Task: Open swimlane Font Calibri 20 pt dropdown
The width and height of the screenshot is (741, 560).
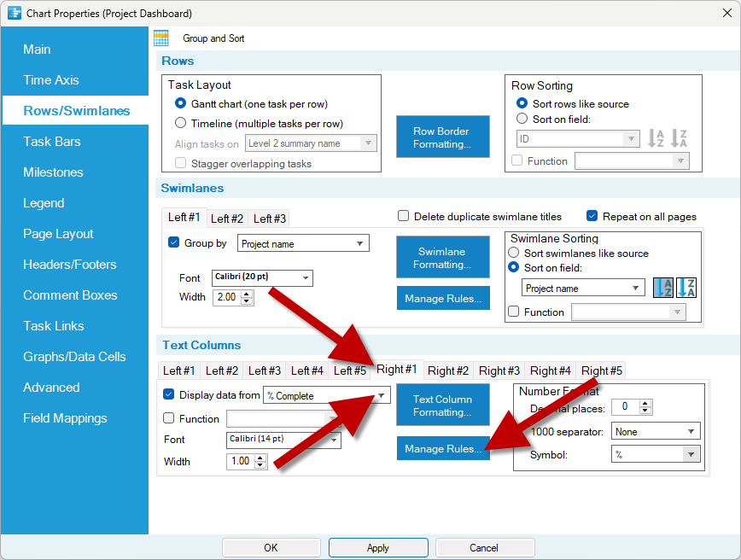Action: pyautogui.click(x=262, y=277)
